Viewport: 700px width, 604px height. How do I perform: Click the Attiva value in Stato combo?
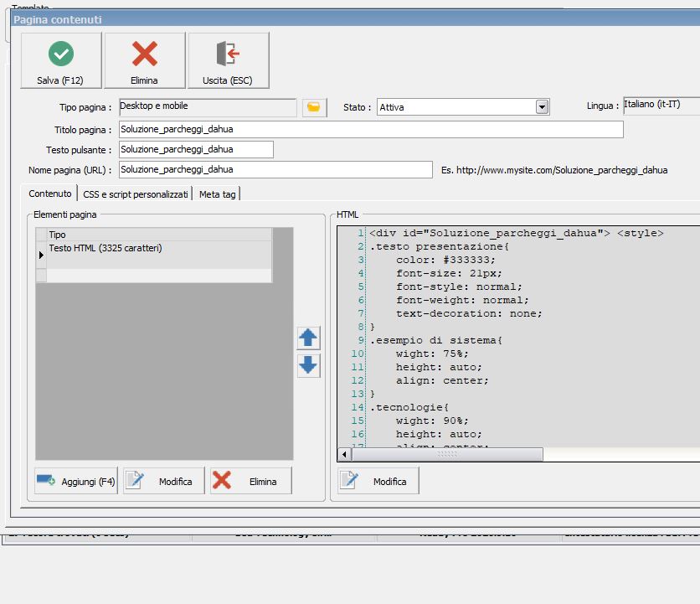tap(392, 107)
